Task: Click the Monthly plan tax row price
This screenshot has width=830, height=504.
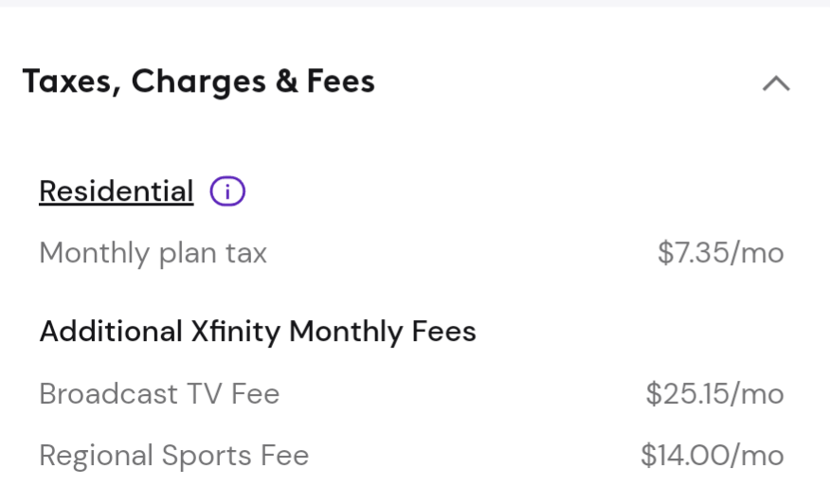Action: click(x=720, y=253)
